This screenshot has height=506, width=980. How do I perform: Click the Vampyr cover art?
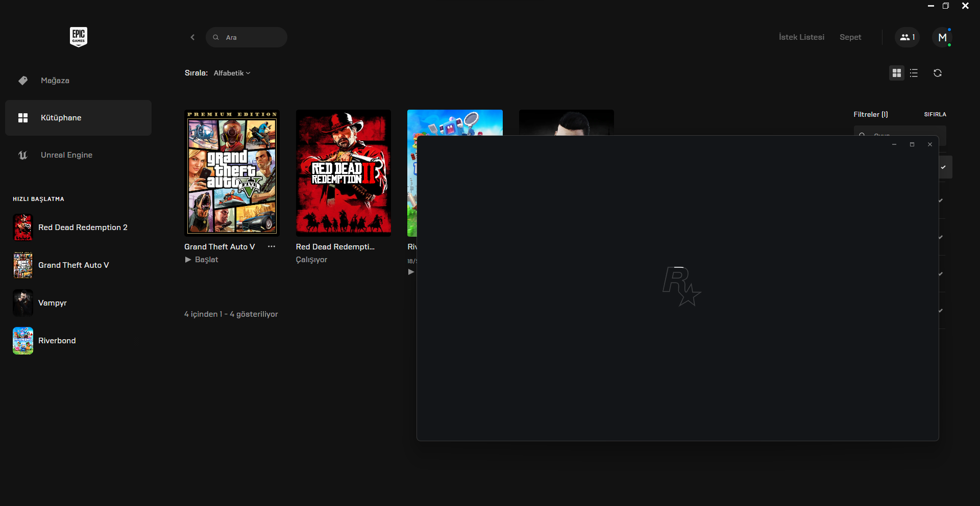click(567, 122)
